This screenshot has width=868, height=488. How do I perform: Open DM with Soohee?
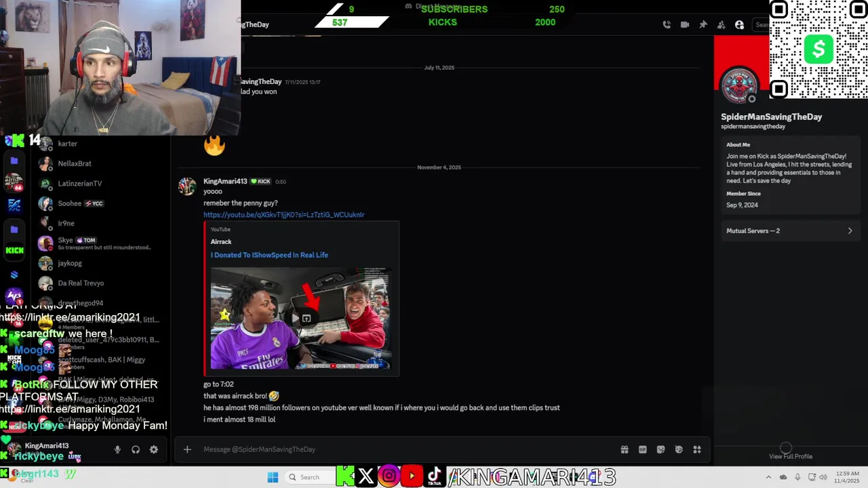(102, 203)
